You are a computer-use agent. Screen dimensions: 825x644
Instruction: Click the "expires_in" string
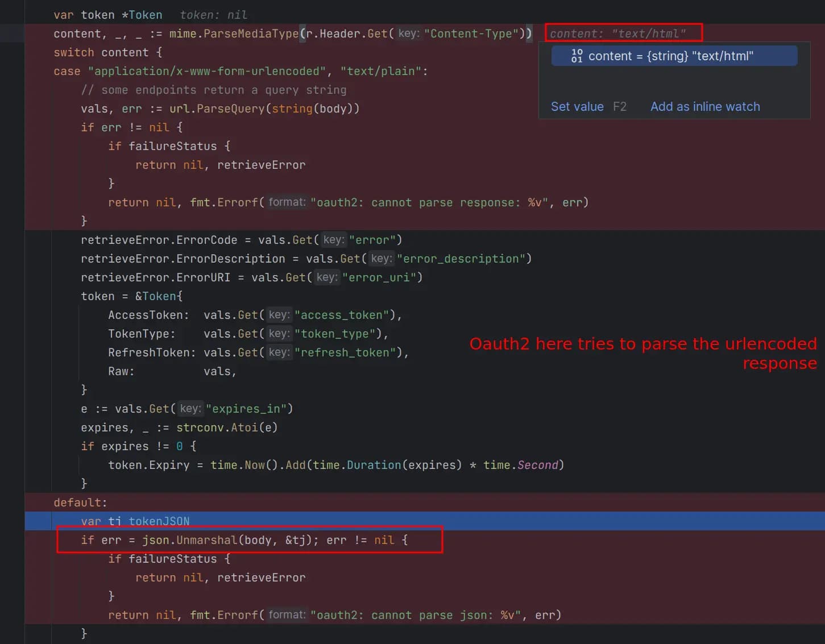click(x=246, y=409)
